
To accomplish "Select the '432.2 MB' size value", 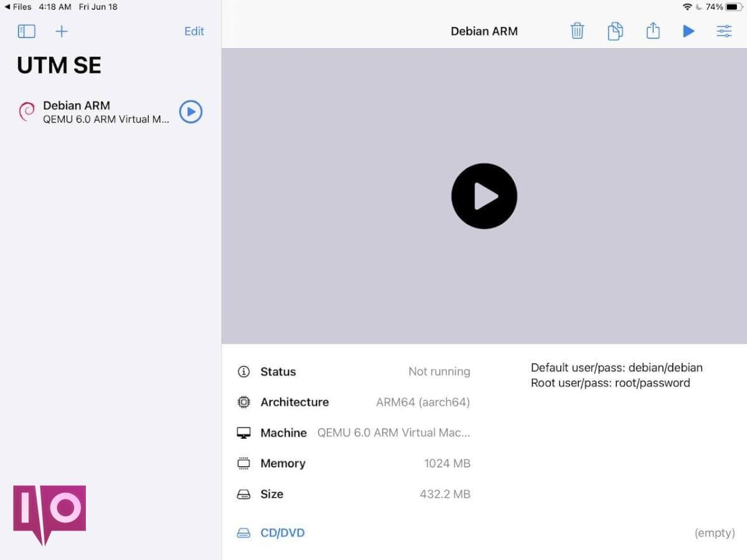I will tap(445, 494).
